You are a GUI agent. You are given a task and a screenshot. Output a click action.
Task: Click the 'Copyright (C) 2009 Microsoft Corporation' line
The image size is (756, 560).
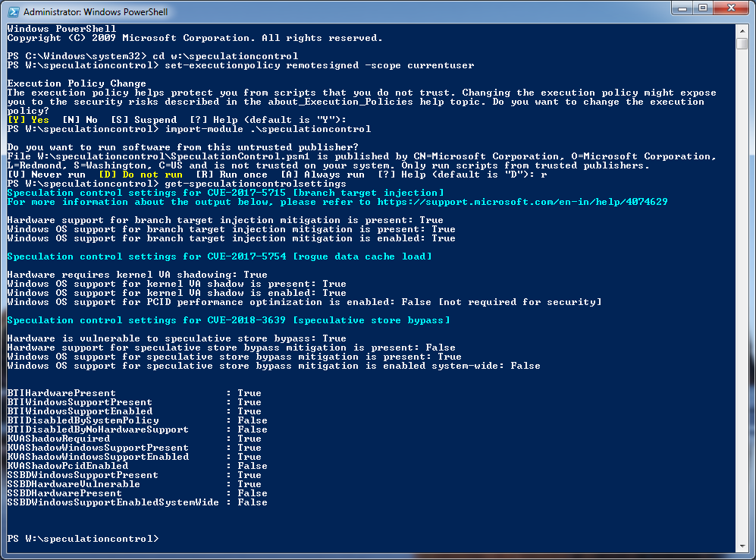195,38
